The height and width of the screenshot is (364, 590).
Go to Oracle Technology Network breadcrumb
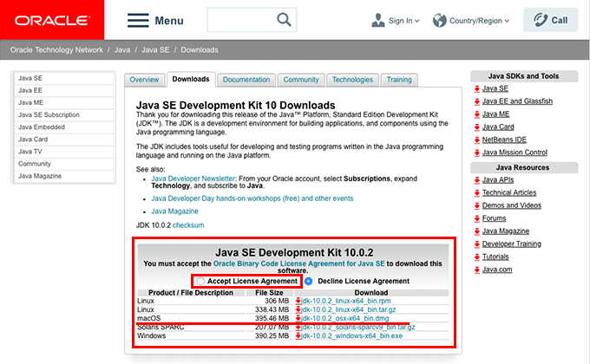point(56,50)
